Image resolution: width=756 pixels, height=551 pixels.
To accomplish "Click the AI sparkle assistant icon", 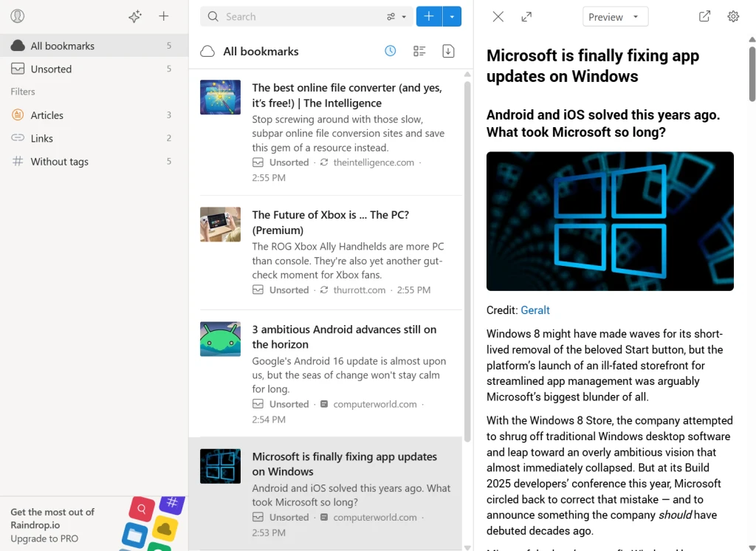I will (135, 16).
